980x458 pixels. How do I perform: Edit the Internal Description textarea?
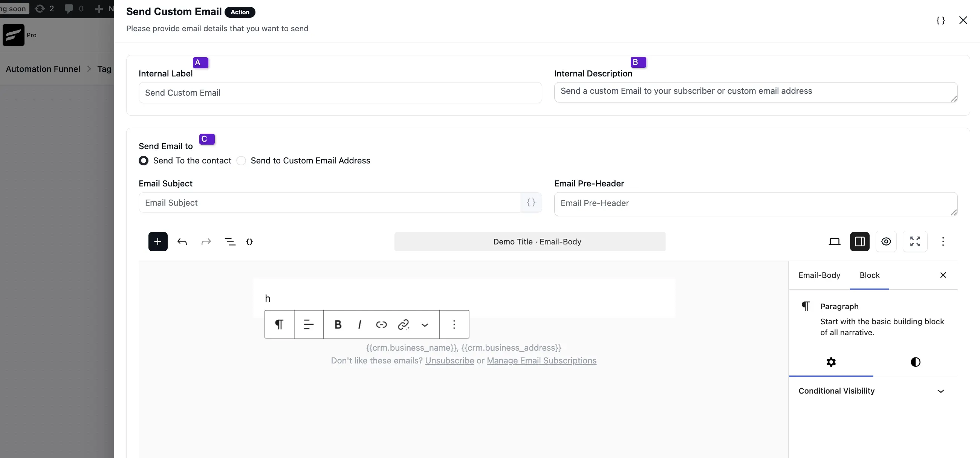click(x=756, y=92)
